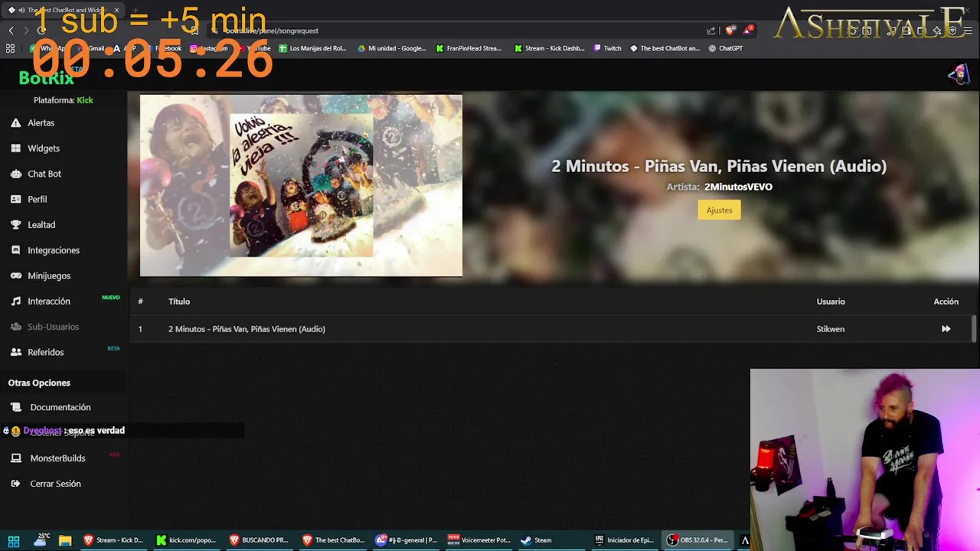Go to Widgets in the sidebar
Screen dimensions: 980x551
click(x=44, y=148)
